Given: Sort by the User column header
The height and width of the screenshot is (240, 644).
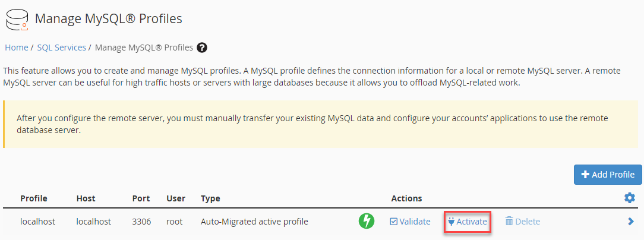Looking at the screenshot, I should [x=176, y=198].
